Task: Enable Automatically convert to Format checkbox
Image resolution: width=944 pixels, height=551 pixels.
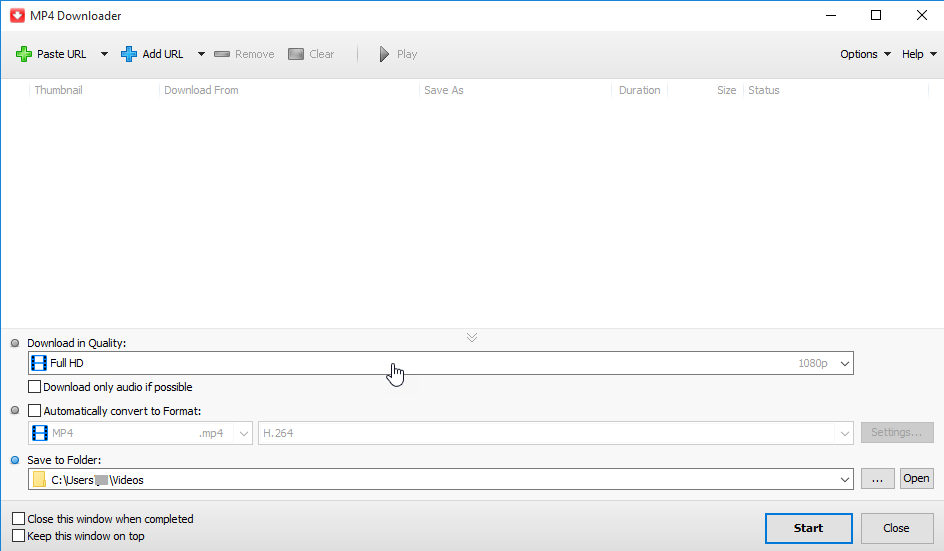Action: (34, 411)
